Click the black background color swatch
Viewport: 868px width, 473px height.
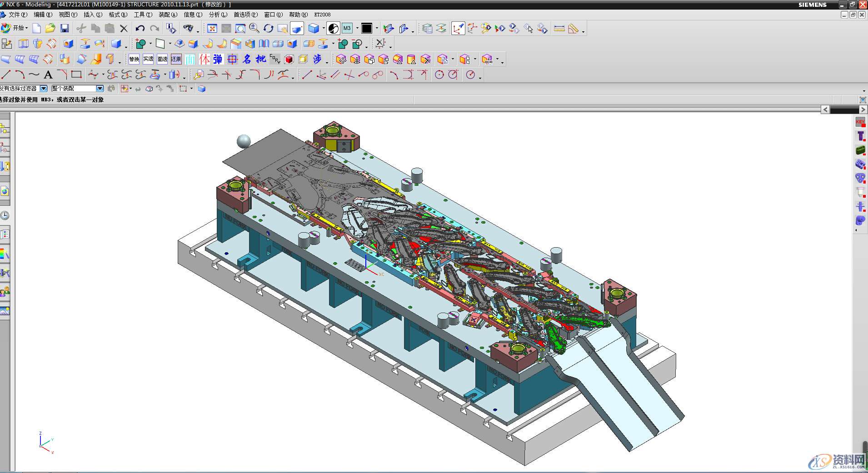[367, 29]
